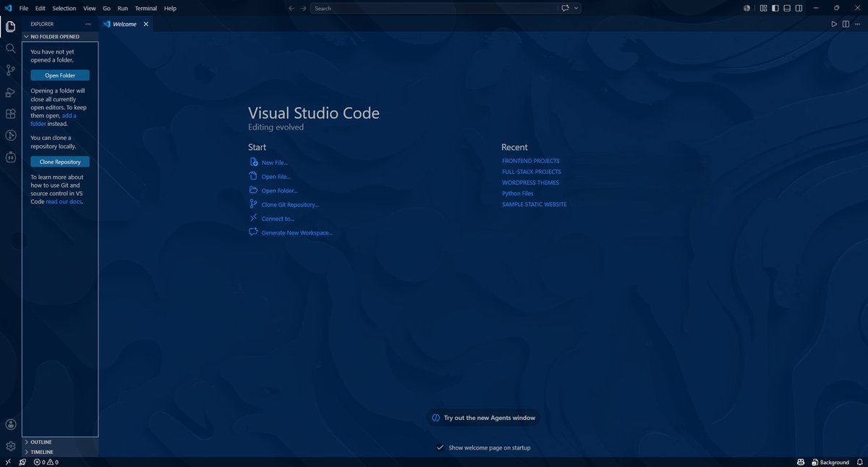Click the Customize Layout icon
The image size is (868, 467).
(x=764, y=8)
